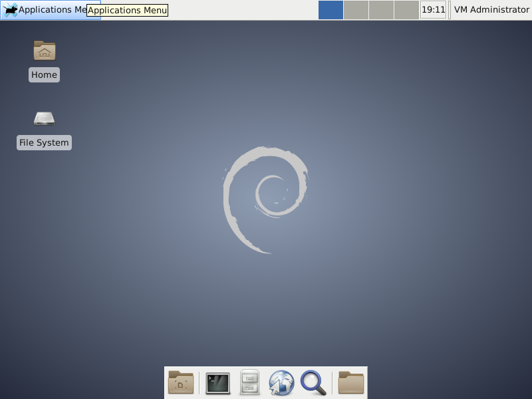Expand the VM Administrator user menu
This screenshot has height=399, width=532.
[x=491, y=10]
